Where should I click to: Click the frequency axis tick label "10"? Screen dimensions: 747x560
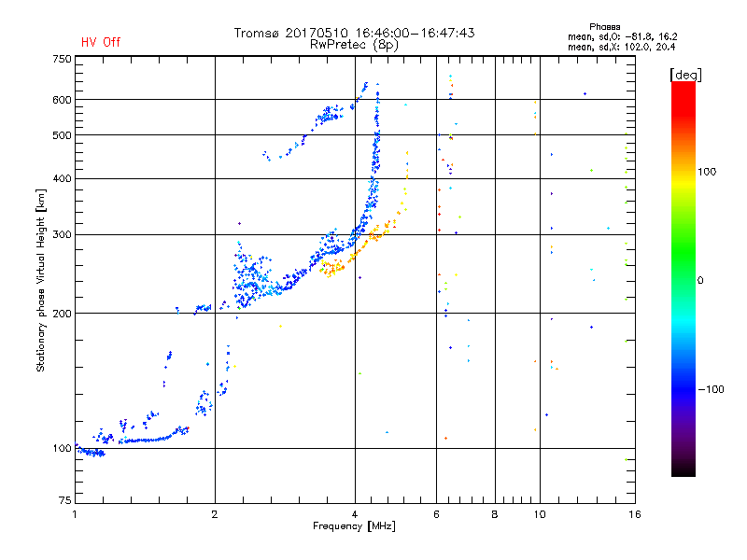point(540,514)
